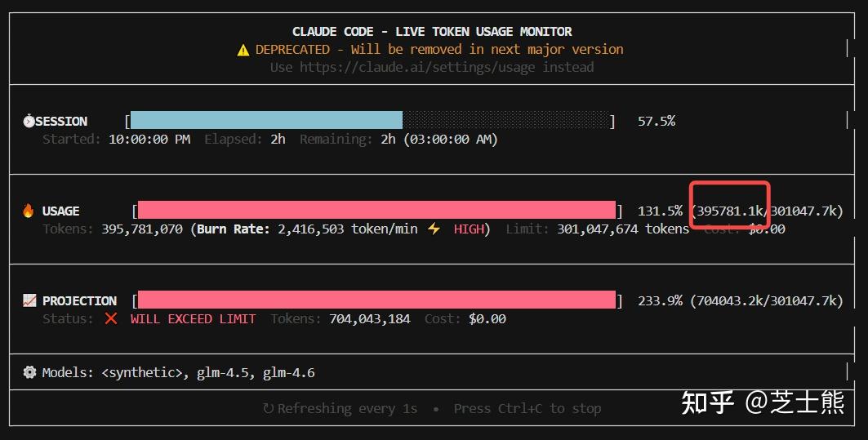Click the fire icon beside USAGE
Viewport: 868px width, 440px height.
[x=29, y=211]
